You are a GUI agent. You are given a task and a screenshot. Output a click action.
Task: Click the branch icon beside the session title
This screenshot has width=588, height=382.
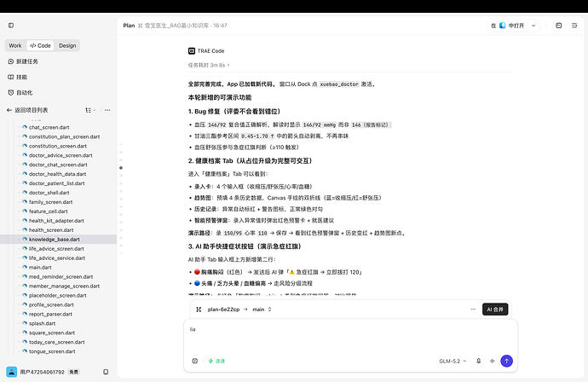coord(141,26)
